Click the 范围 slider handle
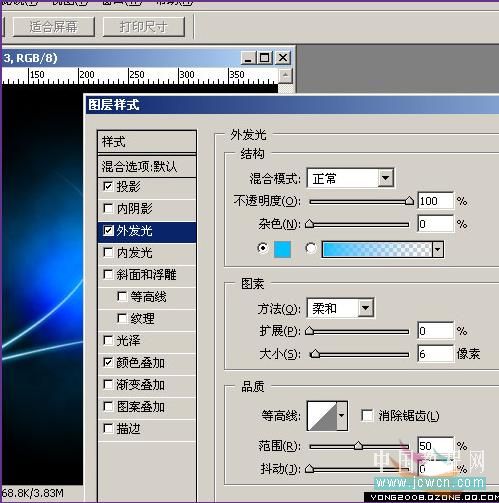499x503 pixels. 358,446
